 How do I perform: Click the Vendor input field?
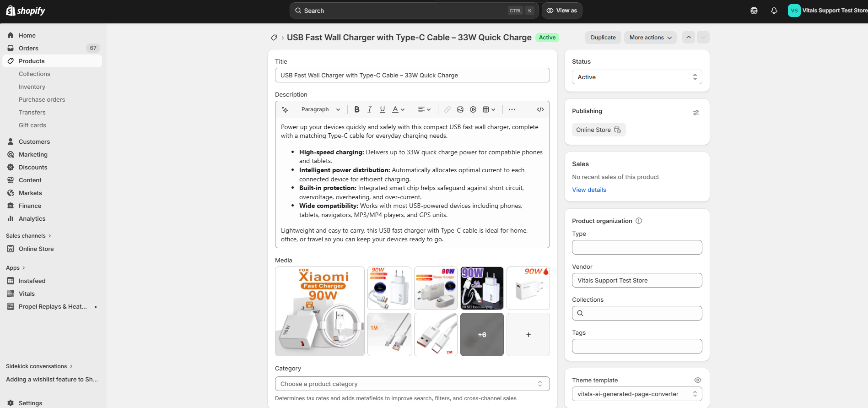click(637, 280)
